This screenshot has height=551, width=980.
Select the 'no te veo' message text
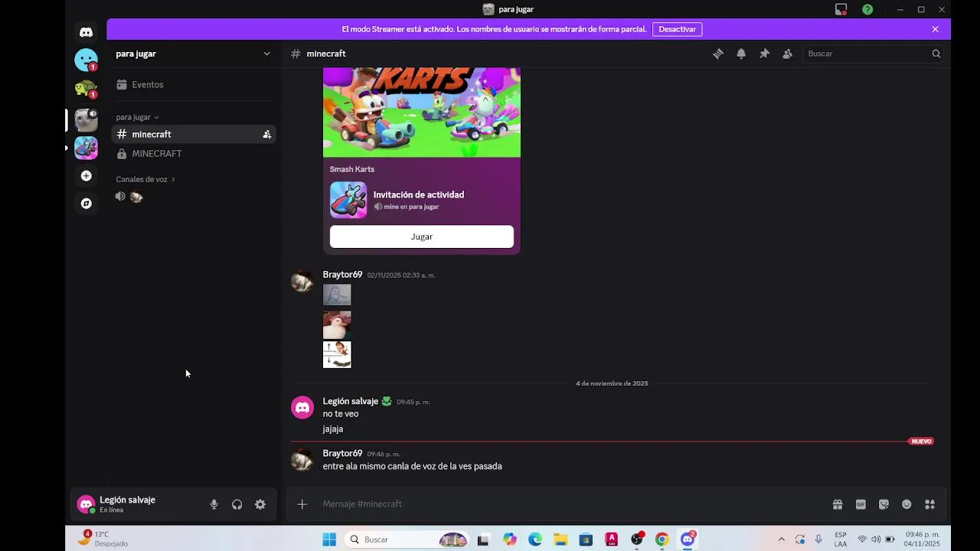click(341, 414)
